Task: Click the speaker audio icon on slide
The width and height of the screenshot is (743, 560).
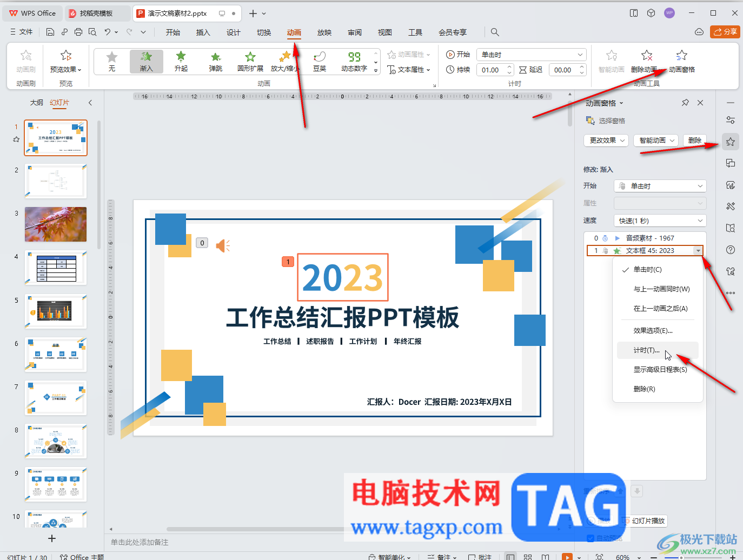Action: [x=223, y=246]
